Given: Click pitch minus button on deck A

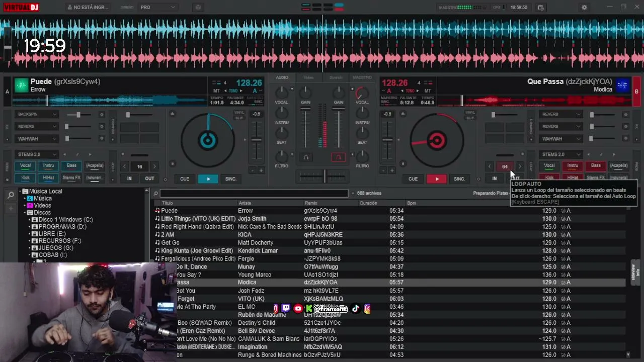Looking at the screenshot, I should coord(252,170).
